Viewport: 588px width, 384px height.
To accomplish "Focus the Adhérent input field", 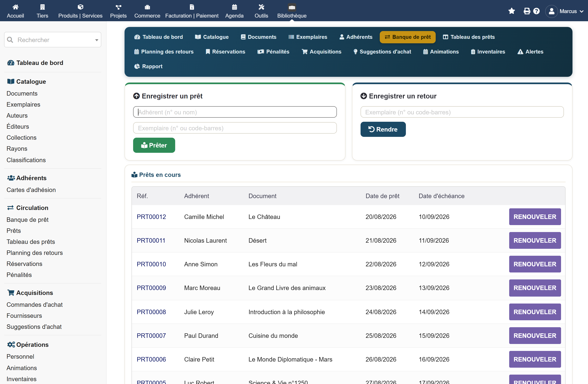I will click(235, 112).
